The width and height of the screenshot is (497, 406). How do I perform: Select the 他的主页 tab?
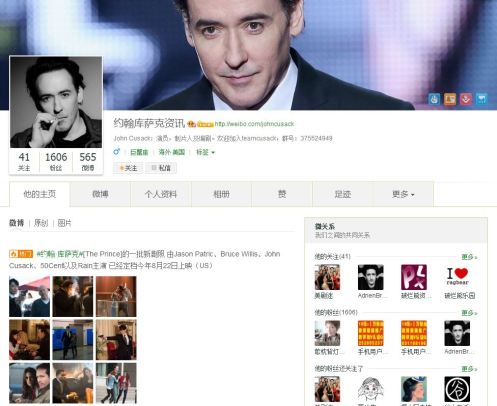[40, 194]
